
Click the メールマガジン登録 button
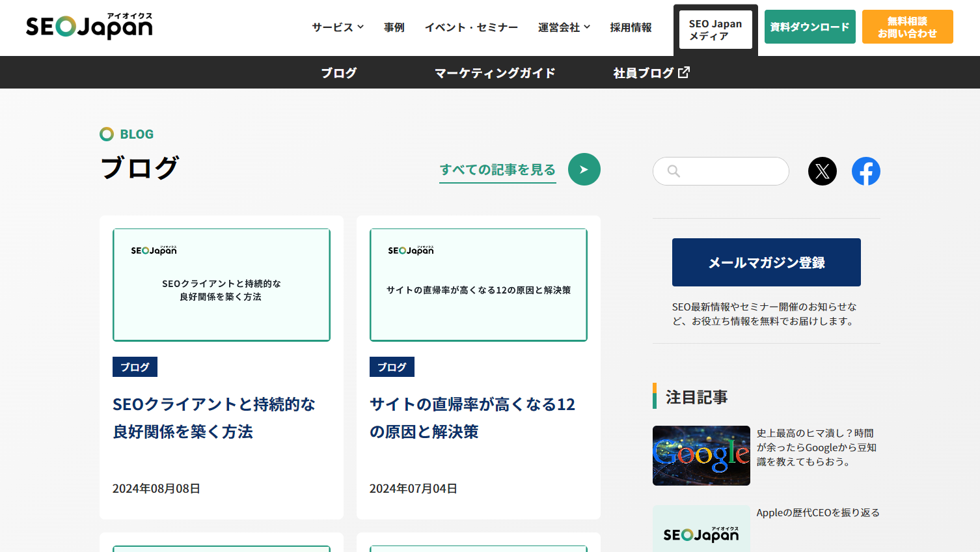coord(767,262)
